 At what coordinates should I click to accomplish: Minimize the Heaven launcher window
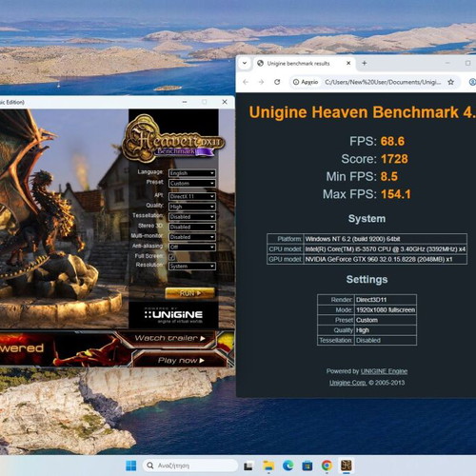tap(185, 102)
